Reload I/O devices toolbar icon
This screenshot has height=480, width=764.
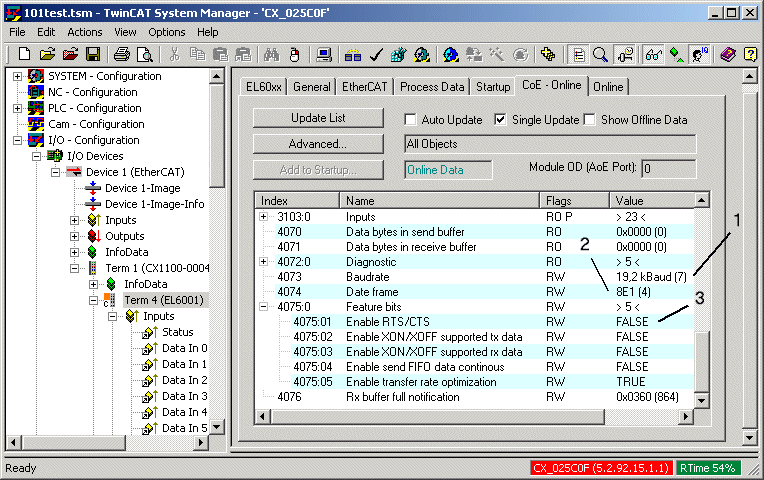(474, 54)
